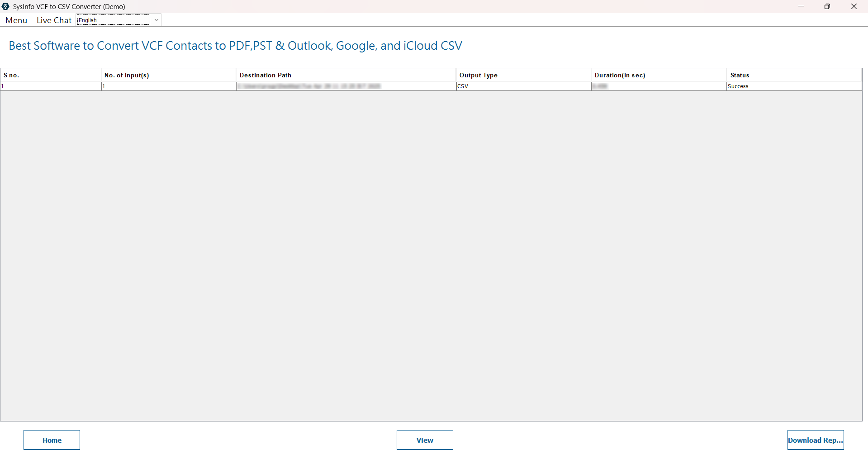Click the 'Best Software to Convert VCF' heading
The width and height of the screenshot is (868, 459).
click(x=235, y=46)
